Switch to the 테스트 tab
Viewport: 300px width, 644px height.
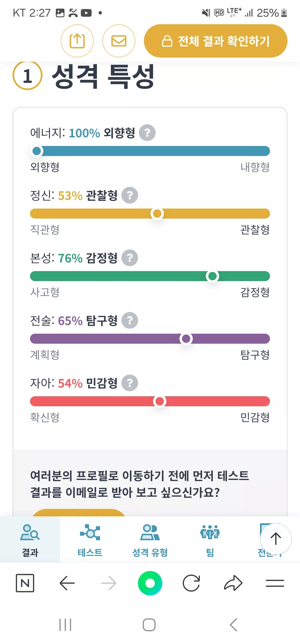coord(90,540)
